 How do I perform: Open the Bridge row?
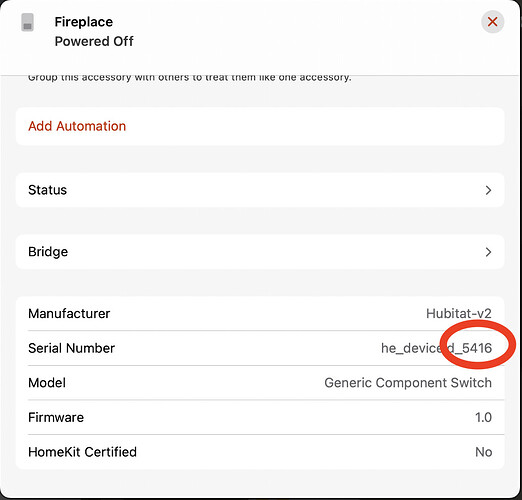click(260, 252)
